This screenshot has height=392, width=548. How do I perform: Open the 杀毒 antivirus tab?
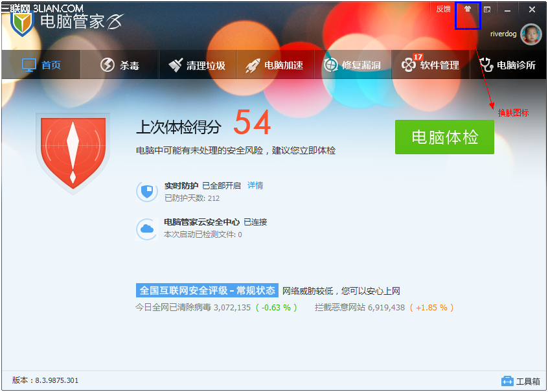[x=119, y=64]
